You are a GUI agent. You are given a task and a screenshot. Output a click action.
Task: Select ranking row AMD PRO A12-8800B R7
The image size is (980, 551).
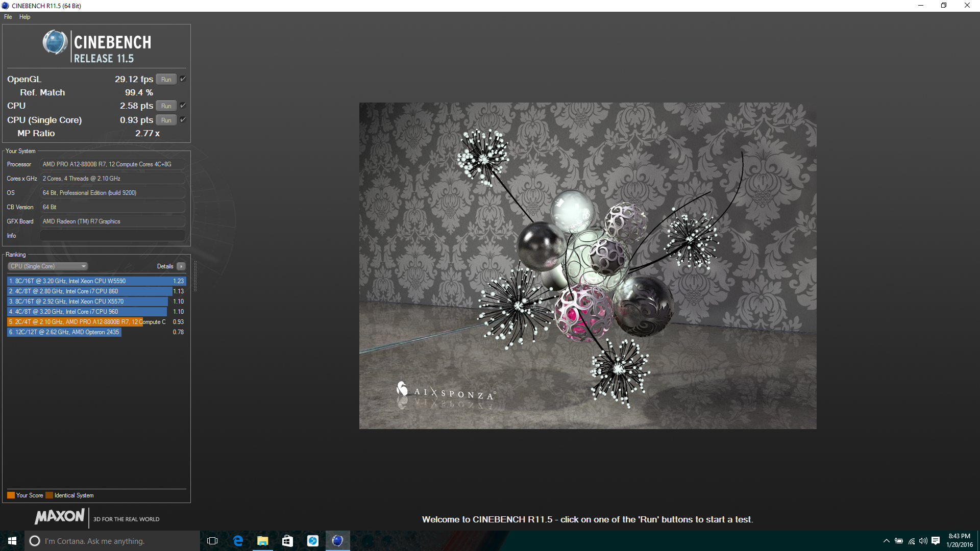tap(96, 322)
